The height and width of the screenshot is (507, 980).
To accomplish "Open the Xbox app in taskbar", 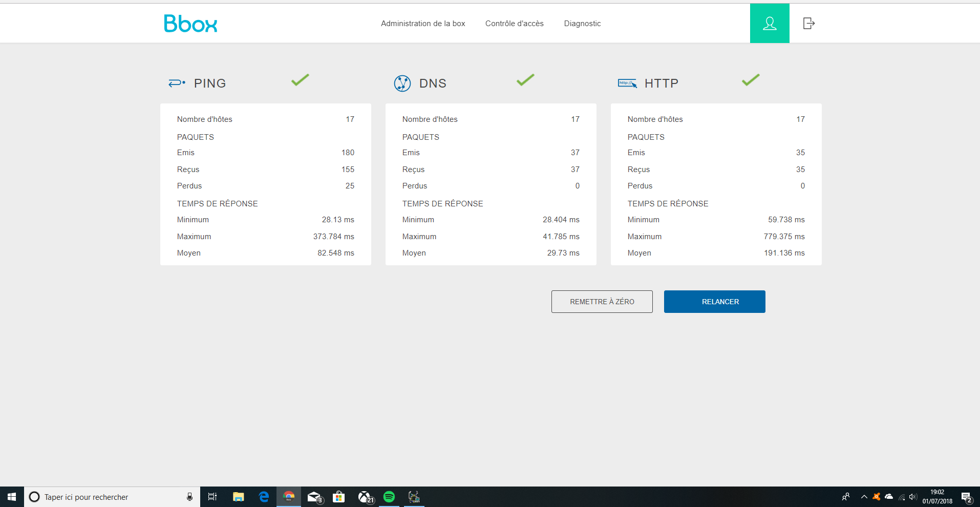I will click(x=365, y=497).
